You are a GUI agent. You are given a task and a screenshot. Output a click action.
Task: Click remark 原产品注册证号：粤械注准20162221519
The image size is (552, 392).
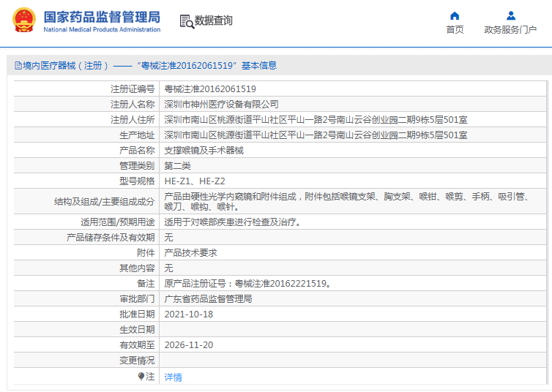tap(248, 284)
